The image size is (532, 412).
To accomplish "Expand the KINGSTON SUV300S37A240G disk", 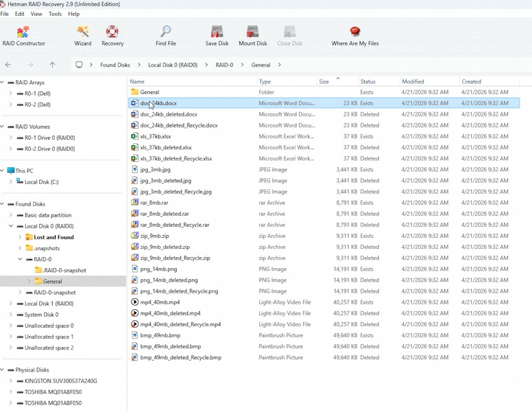I will [11, 380].
